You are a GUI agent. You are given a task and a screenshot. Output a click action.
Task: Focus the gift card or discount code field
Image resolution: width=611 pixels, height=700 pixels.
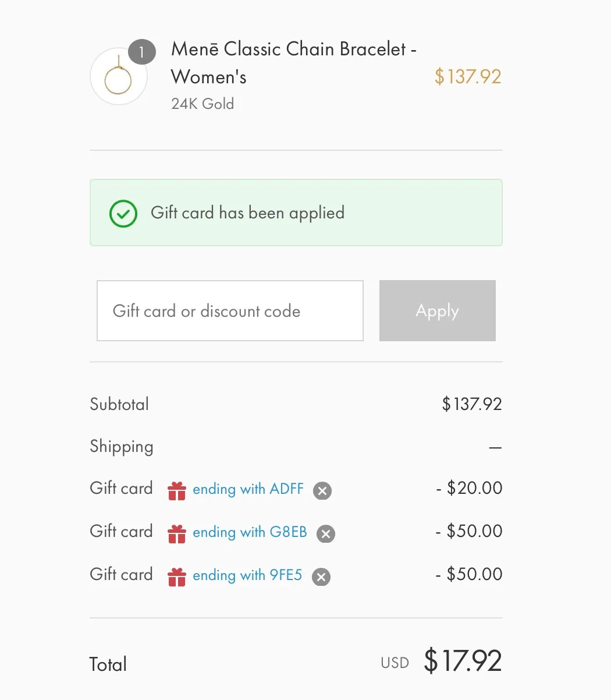coord(230,310)
